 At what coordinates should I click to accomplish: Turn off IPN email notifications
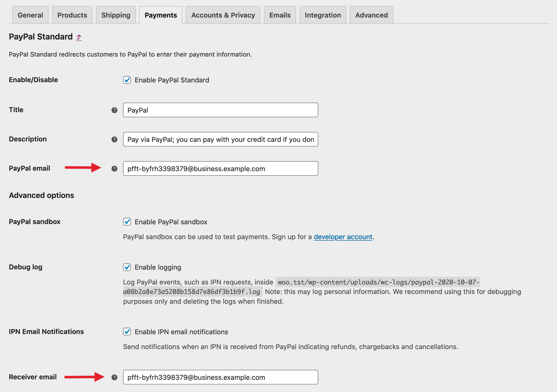point(127,332)
